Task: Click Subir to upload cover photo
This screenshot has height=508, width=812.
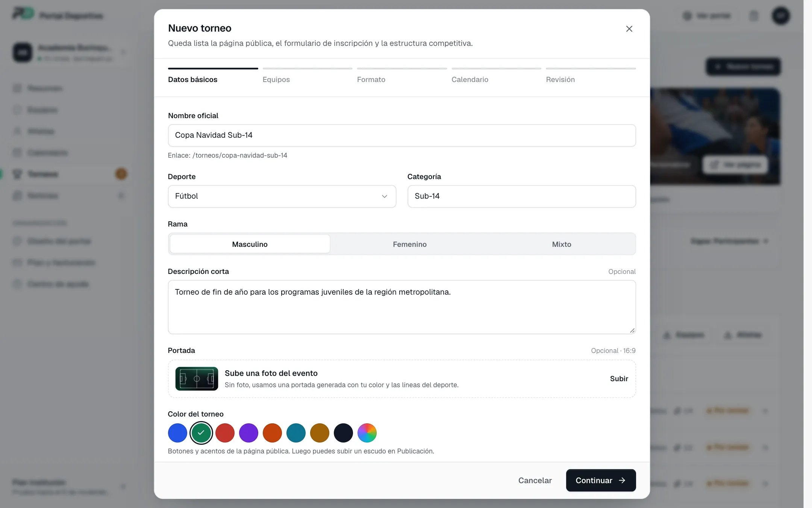Action: click(619, 379)
